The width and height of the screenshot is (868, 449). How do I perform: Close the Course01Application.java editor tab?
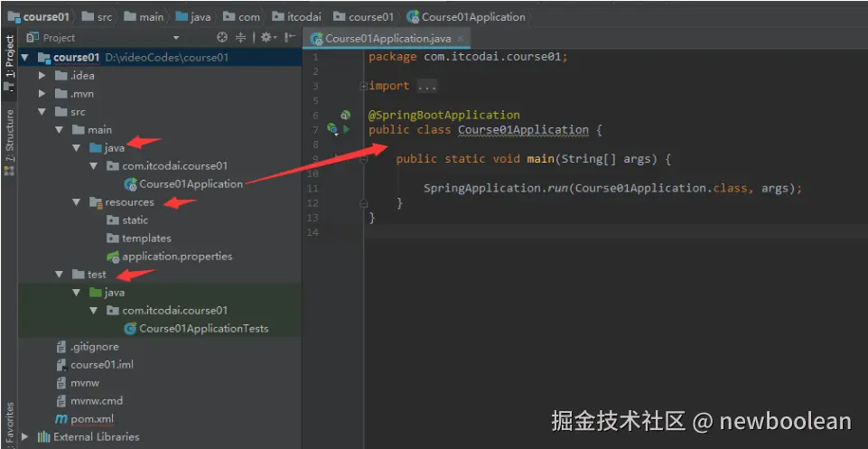pos(461,39)
